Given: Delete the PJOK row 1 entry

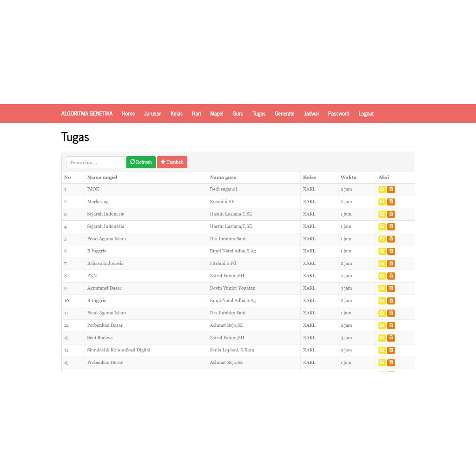Looking at the screenshot, I should (391, 189).
